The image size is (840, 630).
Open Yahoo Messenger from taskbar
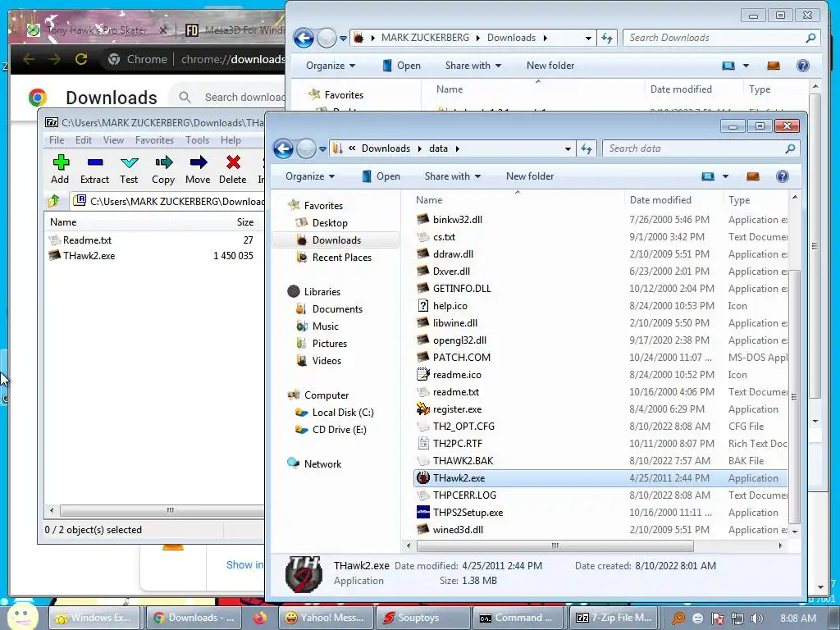coord(326,618)
